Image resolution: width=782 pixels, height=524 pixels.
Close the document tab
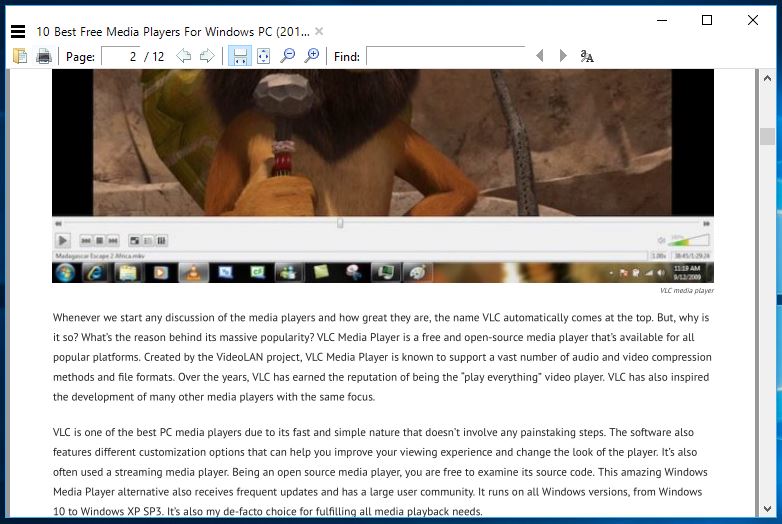tap(319, 31)
